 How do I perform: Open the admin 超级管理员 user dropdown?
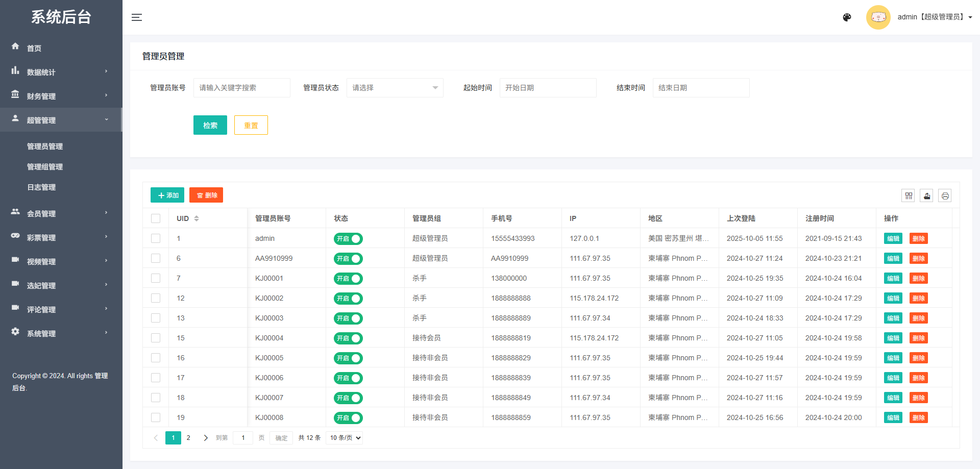[x=935, y=17]
